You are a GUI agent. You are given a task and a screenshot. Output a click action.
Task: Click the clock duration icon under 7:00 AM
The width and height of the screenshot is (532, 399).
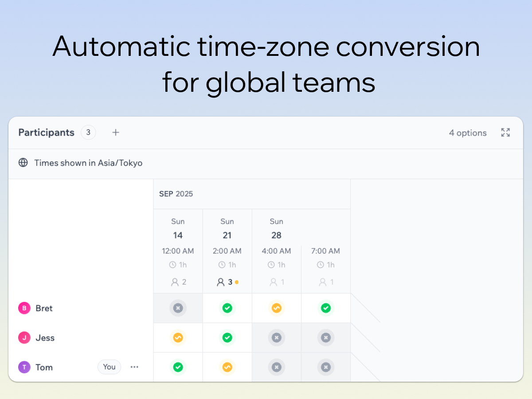pos(321,265)
